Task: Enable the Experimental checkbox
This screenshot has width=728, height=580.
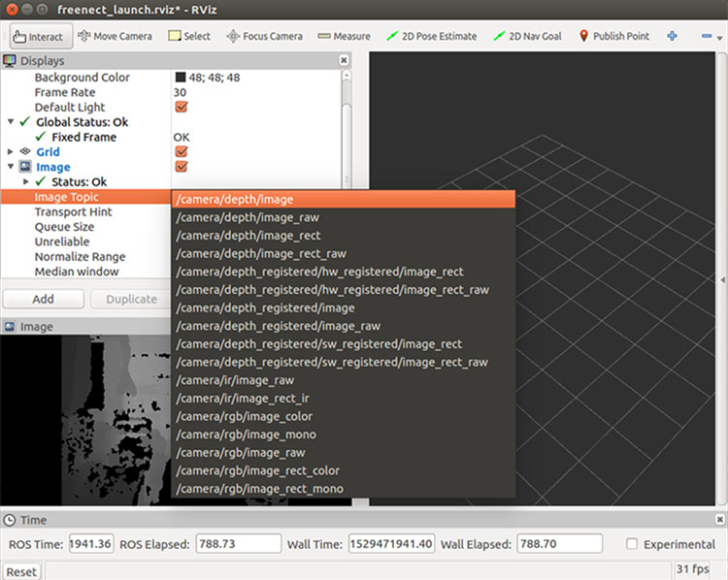Action: click(633, 544)
